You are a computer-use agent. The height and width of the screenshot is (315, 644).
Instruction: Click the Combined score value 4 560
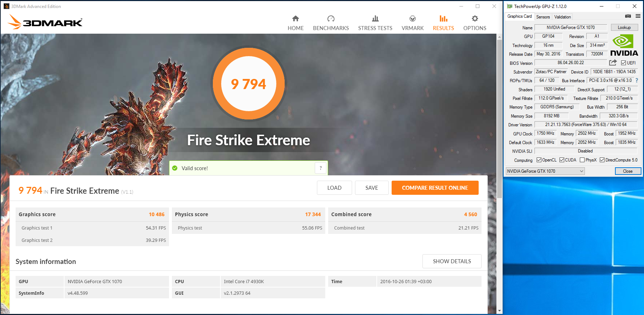coord(470,214)
